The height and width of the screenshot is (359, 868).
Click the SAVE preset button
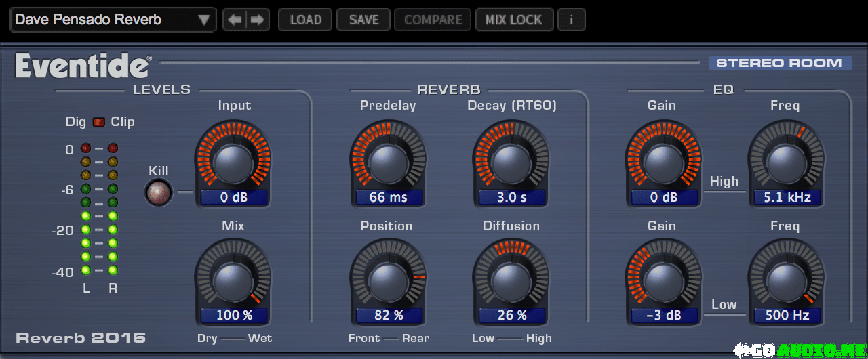pyautogui.click(x=363, y=20)
